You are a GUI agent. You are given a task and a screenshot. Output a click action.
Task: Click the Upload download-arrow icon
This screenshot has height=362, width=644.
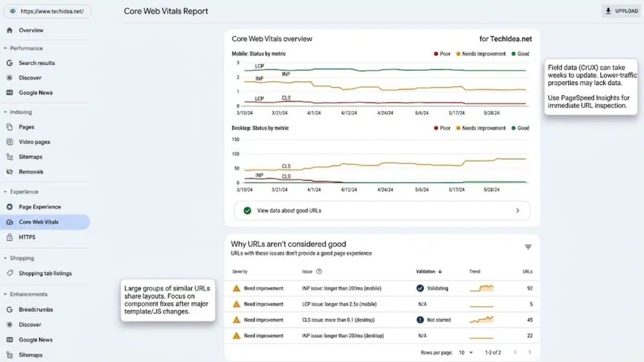click(x=608, y=11)
